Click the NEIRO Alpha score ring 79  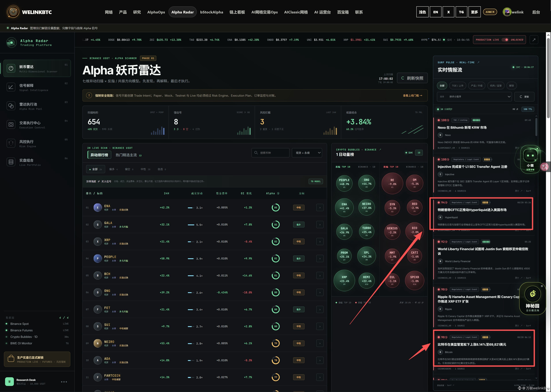click(x=276, y=343)
